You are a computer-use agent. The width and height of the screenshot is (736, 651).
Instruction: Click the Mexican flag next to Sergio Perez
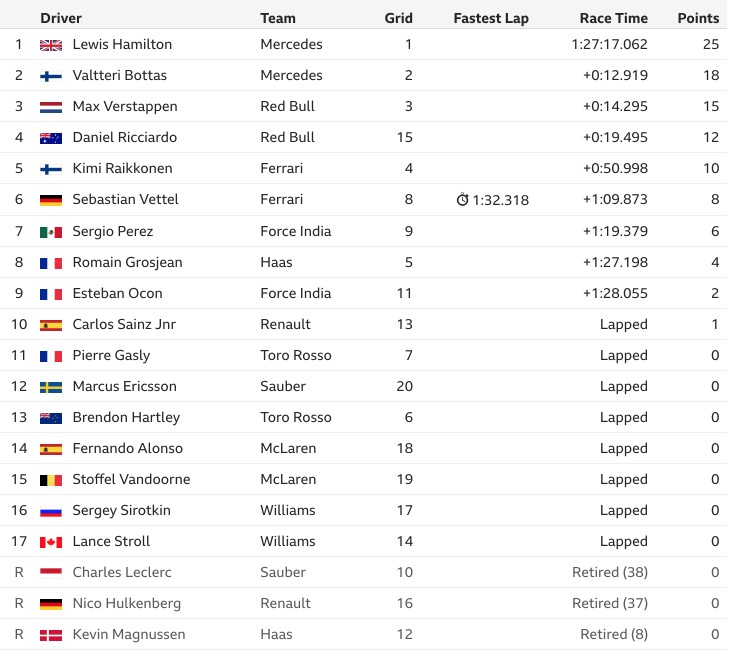point(51,232)
